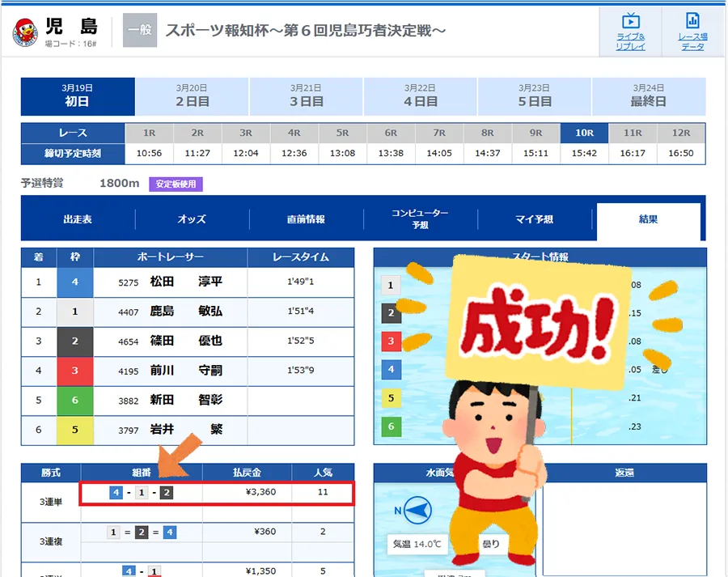Open the レース場データ chart icon

coord(692,22)
